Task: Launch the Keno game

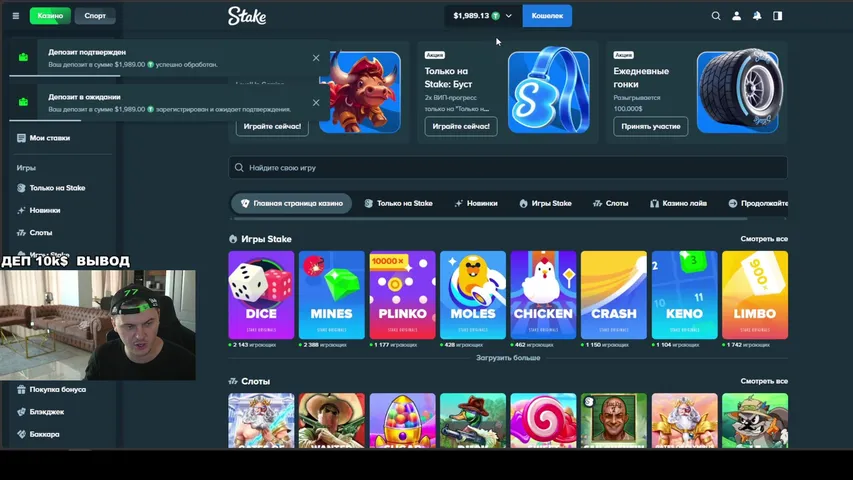Action: pos(684,295)
